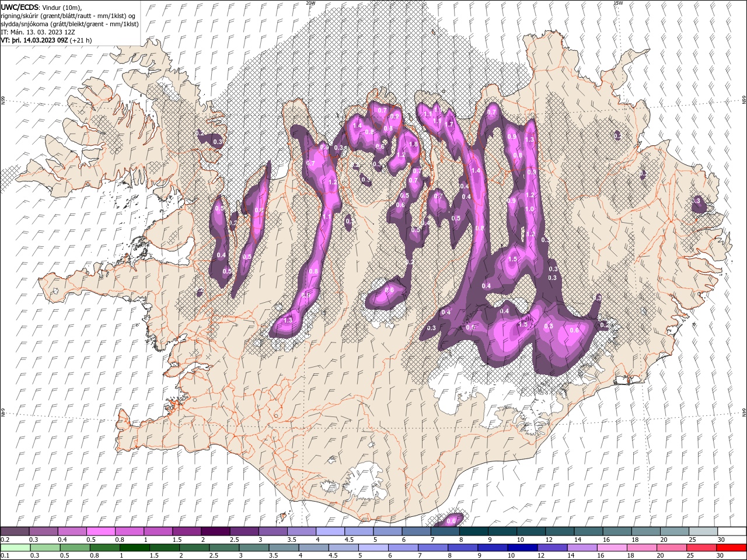Click the 0.2 label under the snow legend
Viewport: 747px width, 560px height.
tap(4, 540)
